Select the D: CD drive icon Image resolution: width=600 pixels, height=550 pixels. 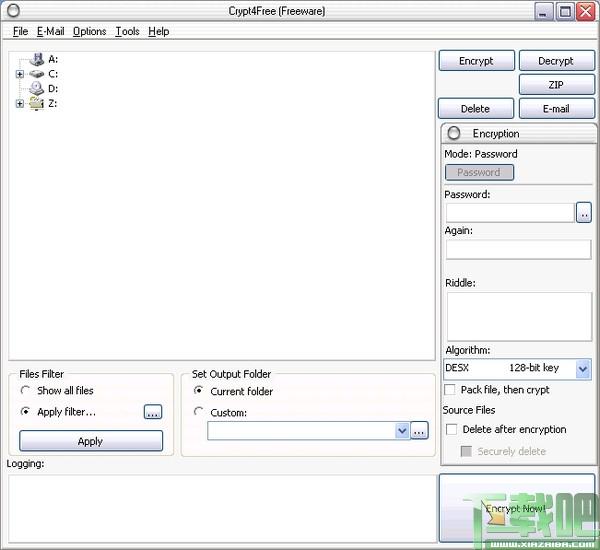[x=37, y=88]
